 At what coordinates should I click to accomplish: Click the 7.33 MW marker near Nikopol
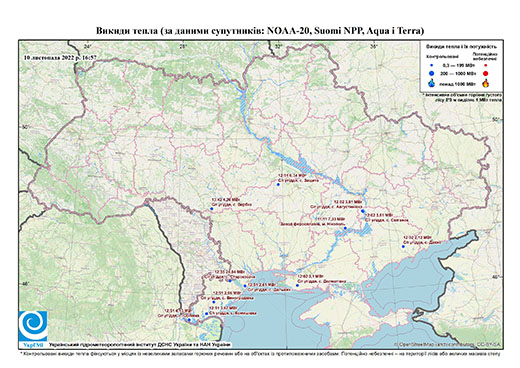pyautogui.click(x=345, y=228)
